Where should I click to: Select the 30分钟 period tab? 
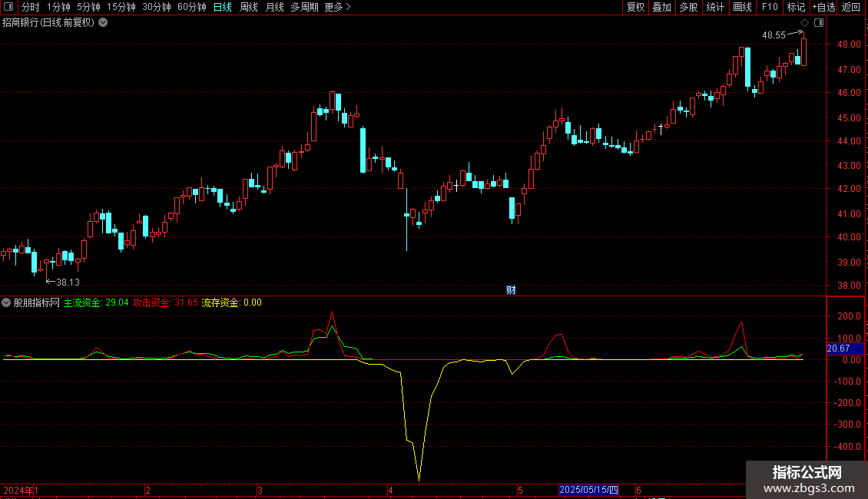point(156,7)
